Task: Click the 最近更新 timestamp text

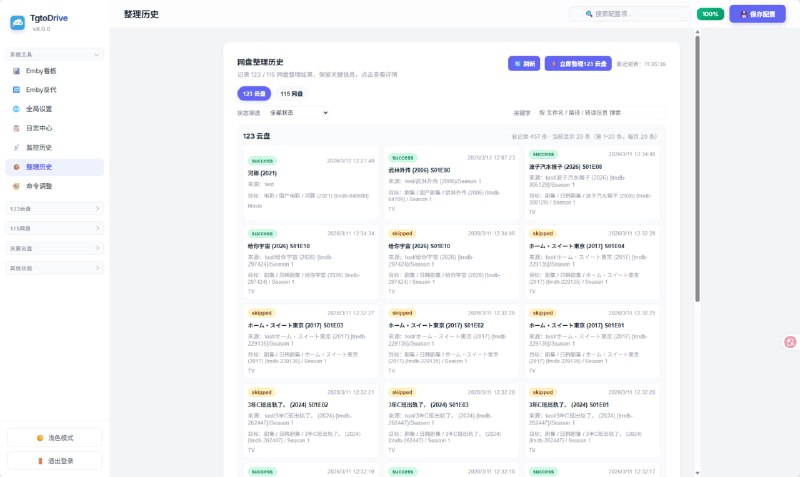Action: coord(641,64)
